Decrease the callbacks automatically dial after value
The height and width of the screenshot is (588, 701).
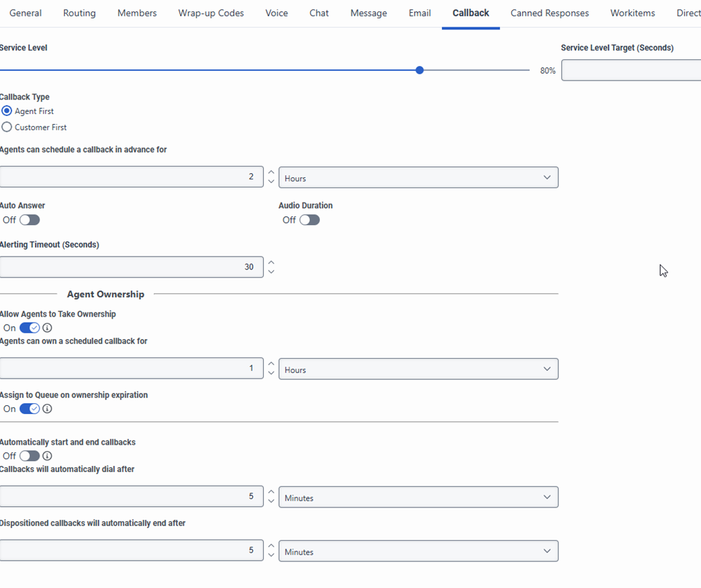click(x=271, y=502)
